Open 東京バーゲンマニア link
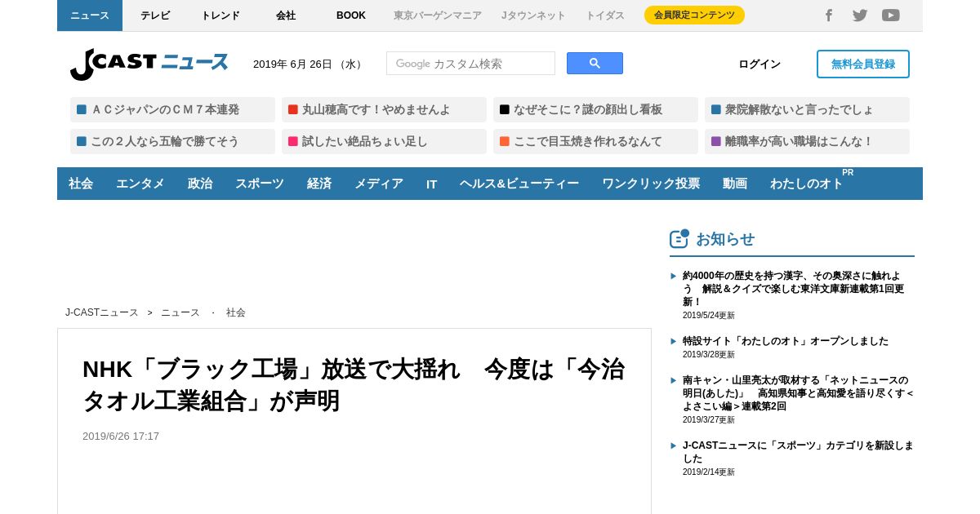 (438, 16)
